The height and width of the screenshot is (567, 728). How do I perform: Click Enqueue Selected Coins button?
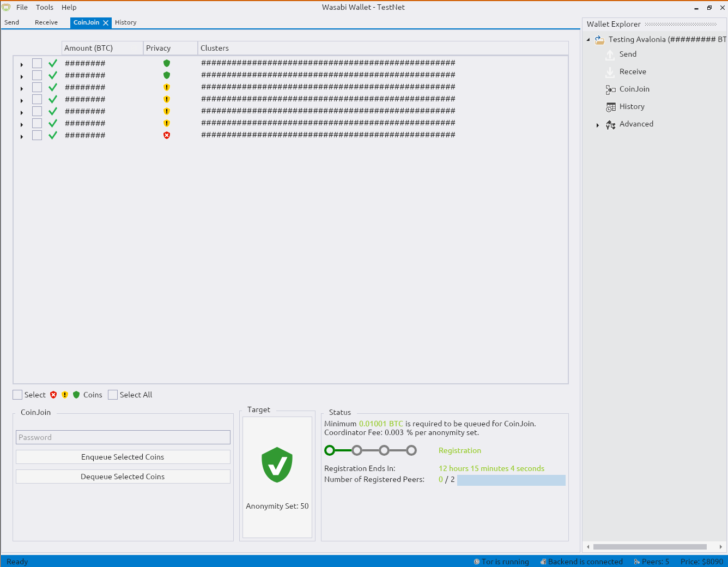click(123, 457)
